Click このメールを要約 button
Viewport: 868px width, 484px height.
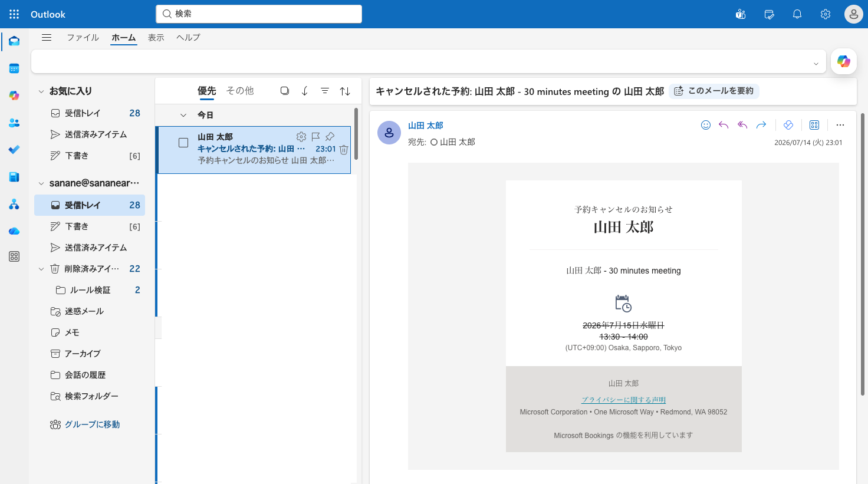point(714,91)
